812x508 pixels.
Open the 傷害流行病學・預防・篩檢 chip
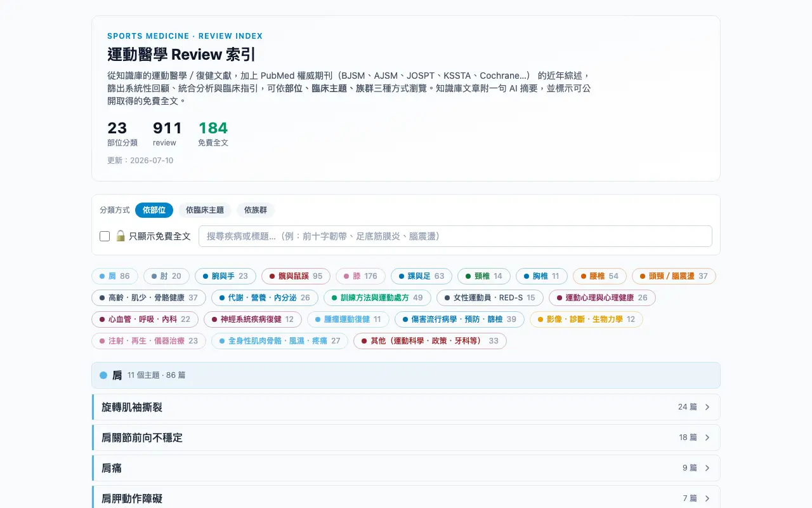(459, 319)
